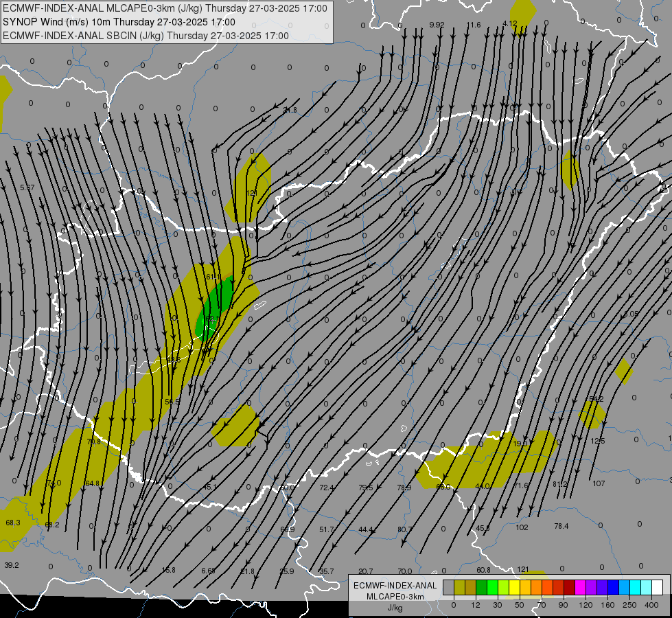Click the map value 78.4
This screenshot has width=672, height=618.
[x=561, y=526]
